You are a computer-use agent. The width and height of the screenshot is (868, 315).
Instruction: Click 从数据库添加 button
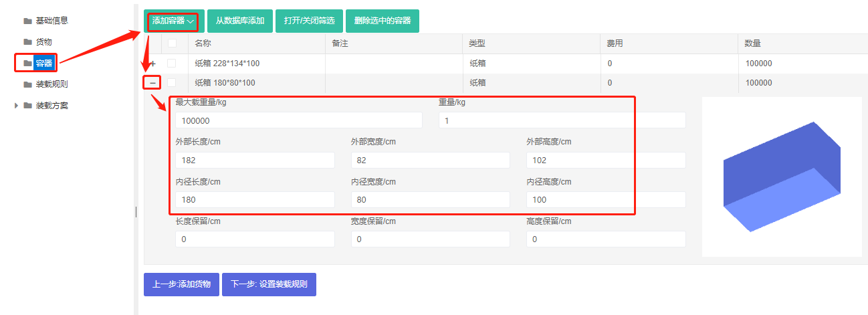240,21
